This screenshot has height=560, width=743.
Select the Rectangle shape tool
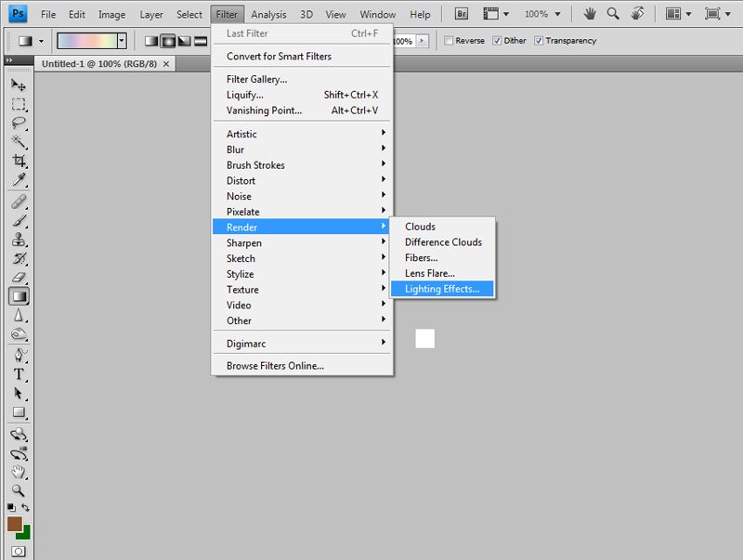click(x=19, y=412)
